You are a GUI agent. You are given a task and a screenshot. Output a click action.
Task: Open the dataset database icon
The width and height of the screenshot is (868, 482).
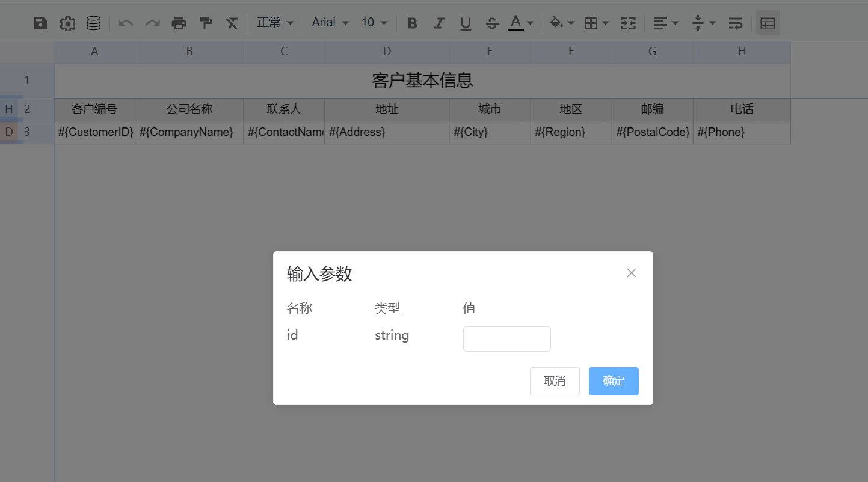coord(94,23)
